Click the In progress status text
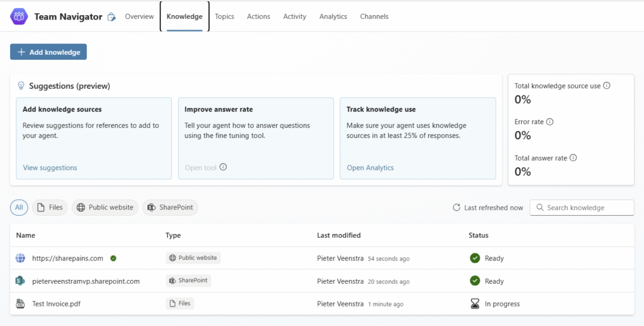This screenshot has width=644, height=326. point(502,304)
